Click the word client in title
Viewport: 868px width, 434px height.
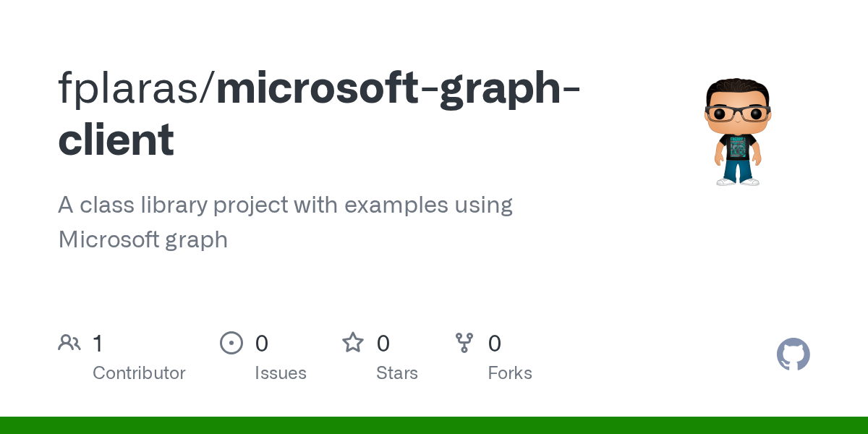(x=116, y=140)
